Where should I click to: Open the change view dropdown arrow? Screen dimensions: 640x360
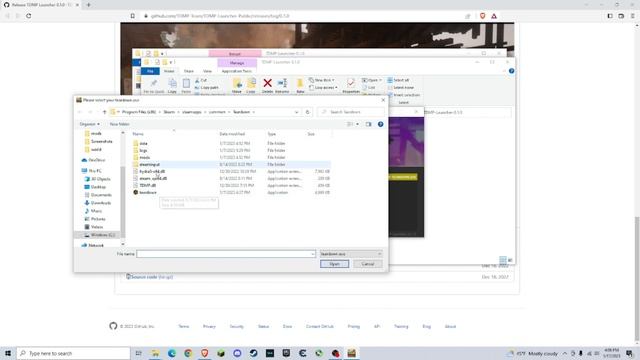pyautogui.click(x=358, y=124)
